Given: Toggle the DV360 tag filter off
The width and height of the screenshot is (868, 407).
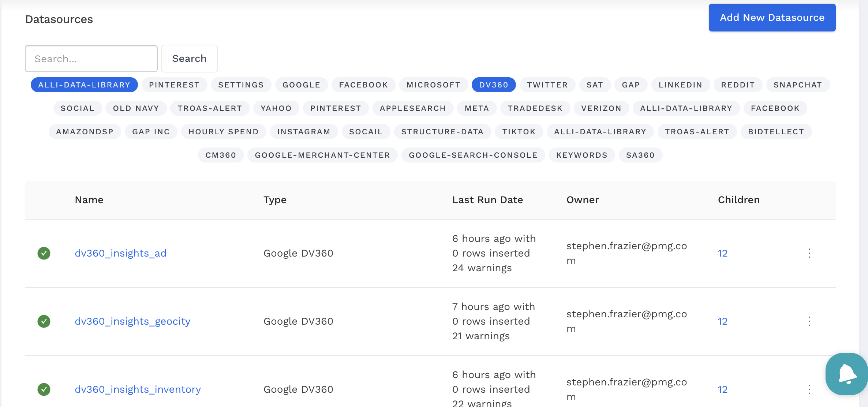Looking at the screenshot, I should (494, 85).
